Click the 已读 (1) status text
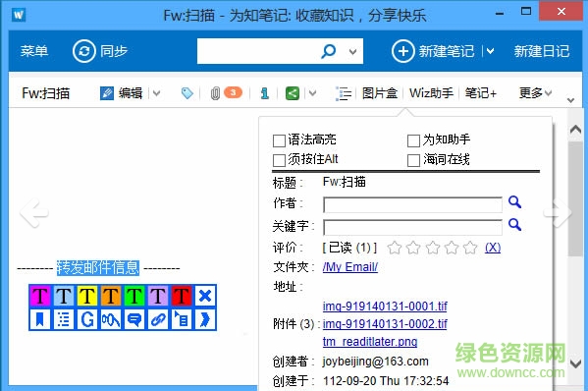The image size is (588, 391). click(349, 248)
